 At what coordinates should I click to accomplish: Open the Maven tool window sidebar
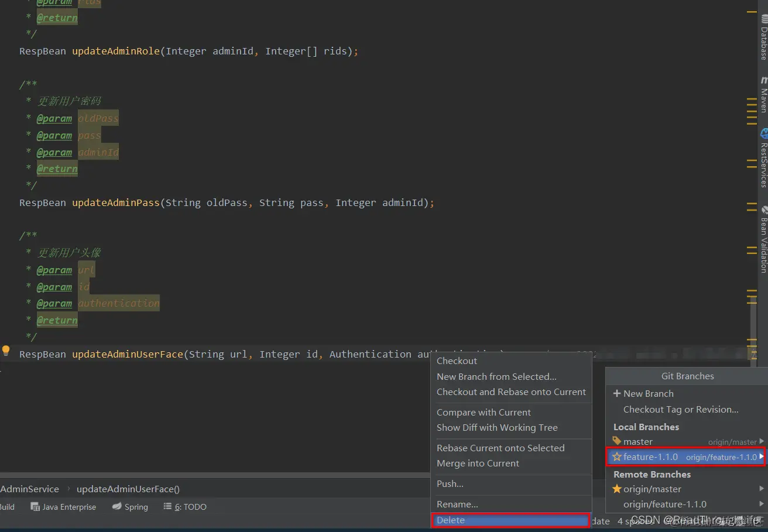(x=763, y=95)
